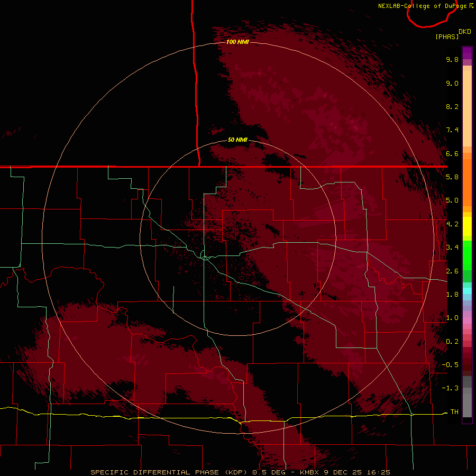Click the 9.8 value on the scale
Viewport: 476px width, 476px height.
pos(452,59)
